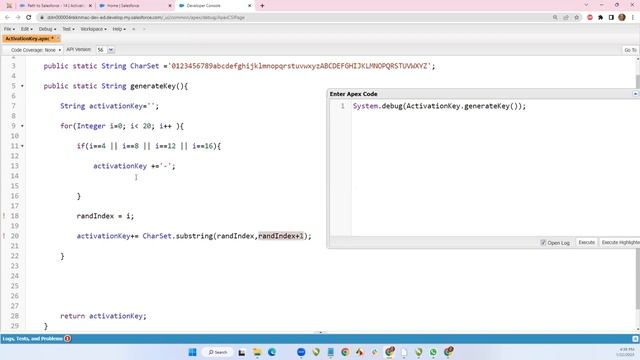640x360 pixels.
Task: Click the 'randIndex = i;' code line
Action: (105, 216)
